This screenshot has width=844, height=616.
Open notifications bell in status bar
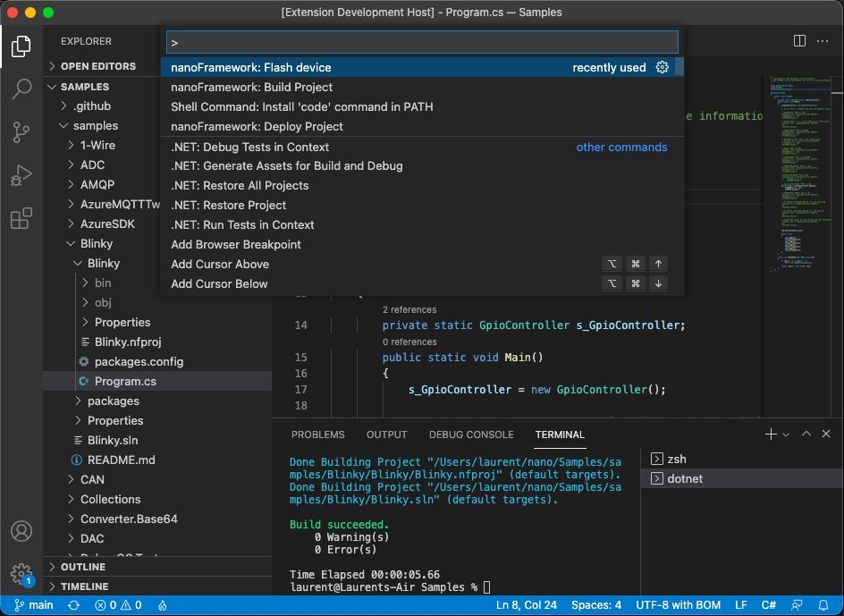[823, 605]
